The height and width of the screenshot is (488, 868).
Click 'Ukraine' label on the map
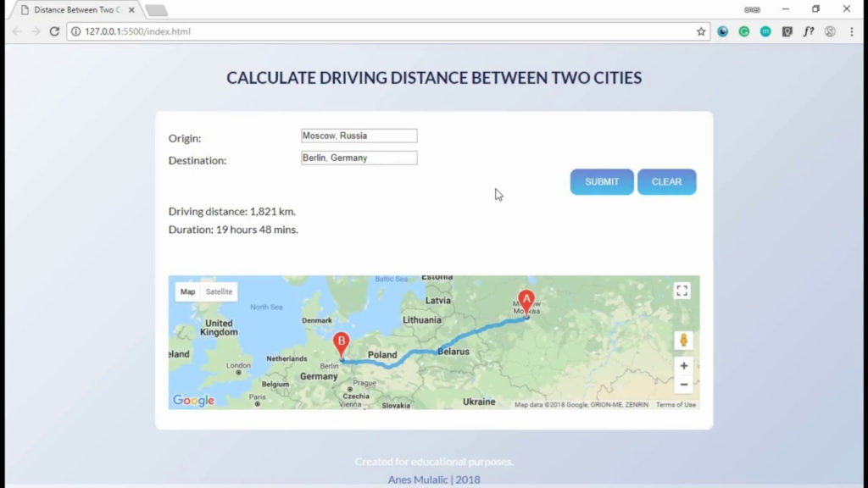tap(479, 402)
